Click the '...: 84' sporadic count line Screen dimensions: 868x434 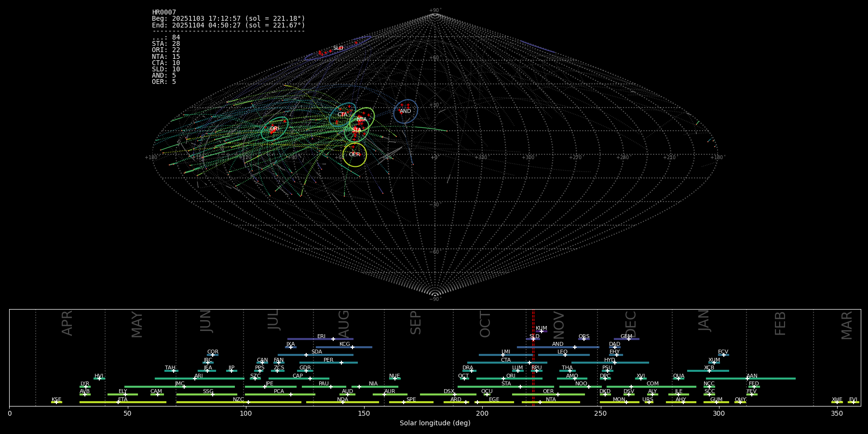point(166,38)
